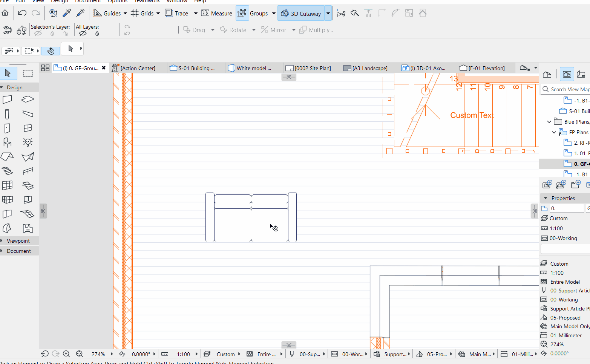590x364 pixels.
Task: Click the previous zoom icon in bottom bar
Action: (45, 354)
